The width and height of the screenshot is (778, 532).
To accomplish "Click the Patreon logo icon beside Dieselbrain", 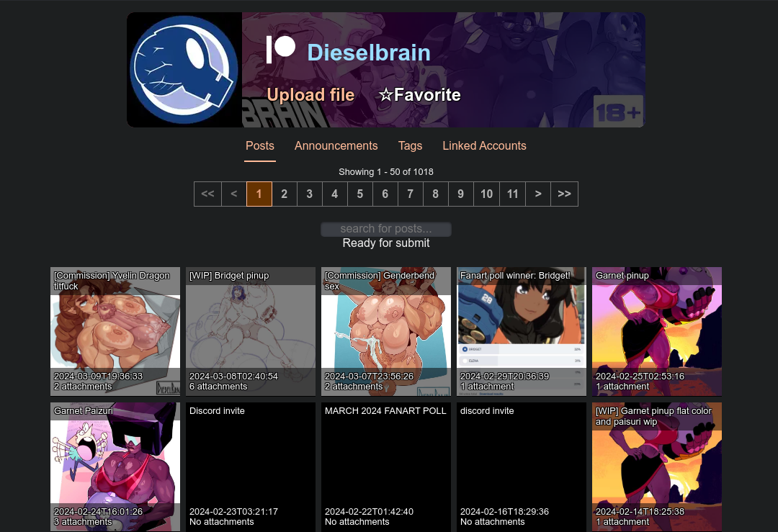I will click(x=281, y=50).
